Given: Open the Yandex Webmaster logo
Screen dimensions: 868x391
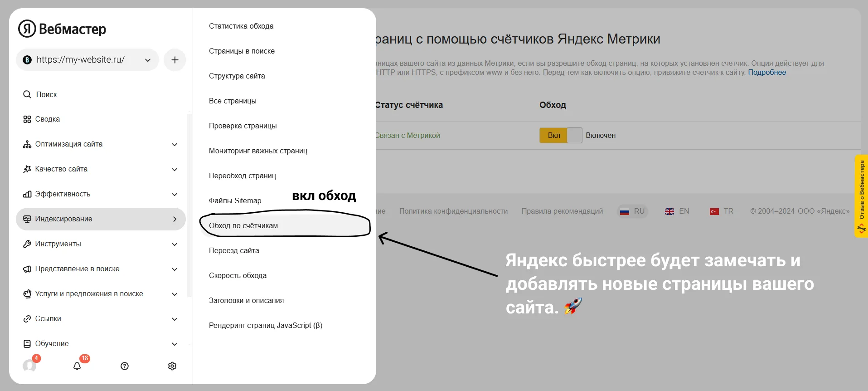Looking at the screenshot, I should click(x=62, y=29).
